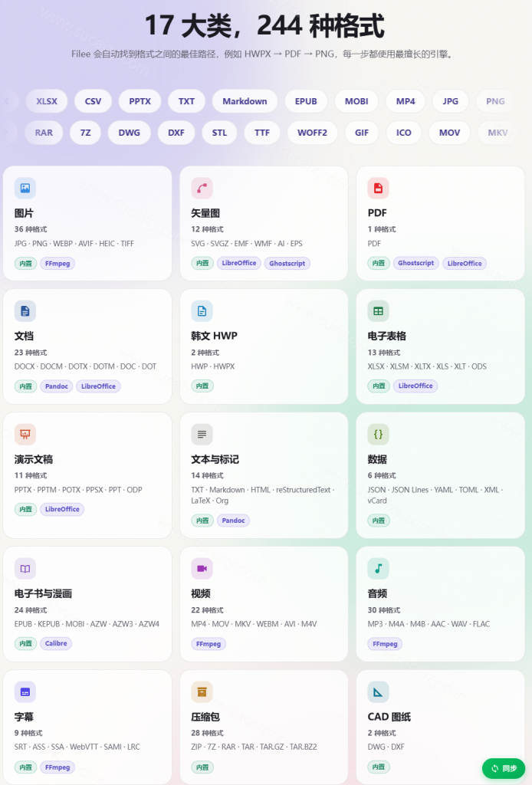532x785 pixels.
Task: Select the 电子表格 spreadsheet icon
Action: click(379, 311)
